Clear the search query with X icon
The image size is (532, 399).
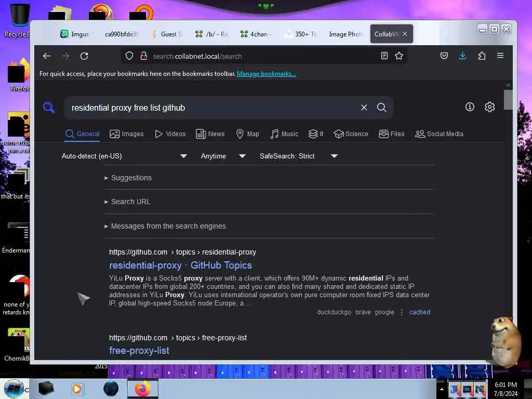(364, 108)
